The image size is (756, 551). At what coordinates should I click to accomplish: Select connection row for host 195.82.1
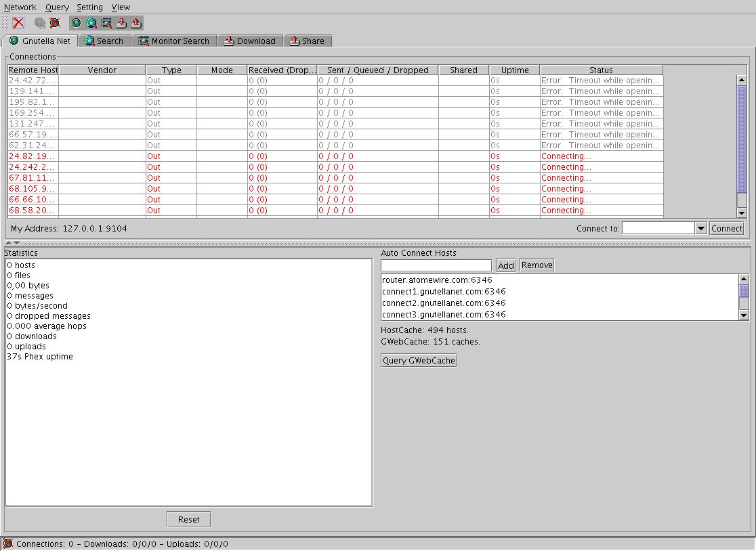(x=335, y=102)
